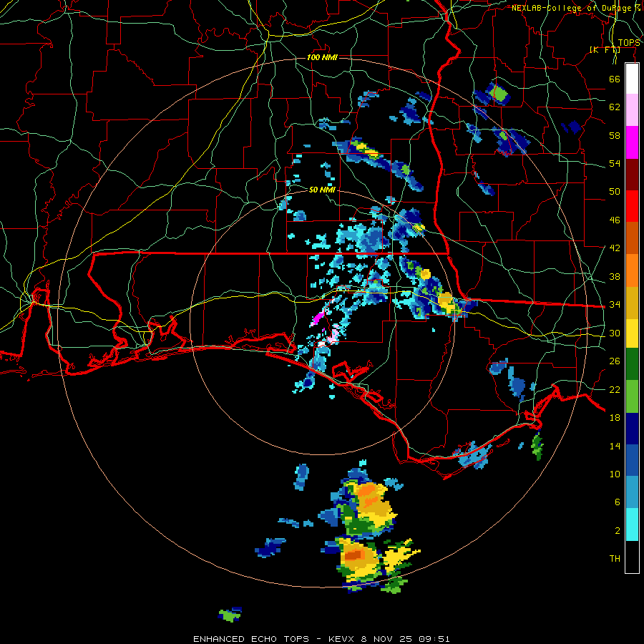644x644 pixels.
Task: Click the magenta legend swatch
Action: tap(632, 142)
